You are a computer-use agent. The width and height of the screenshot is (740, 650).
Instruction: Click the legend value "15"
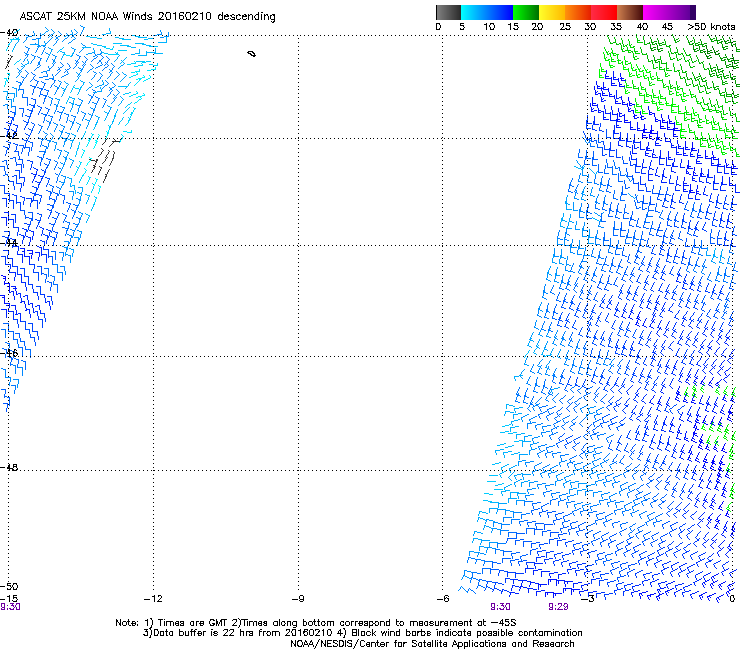[513, 27]
